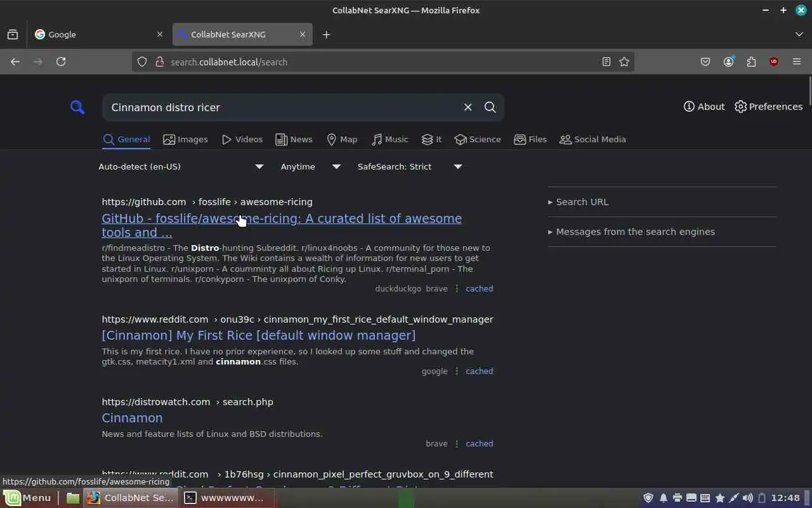Clear the search query with X
This screenshot has width=812, height=508.
point(468,107)
